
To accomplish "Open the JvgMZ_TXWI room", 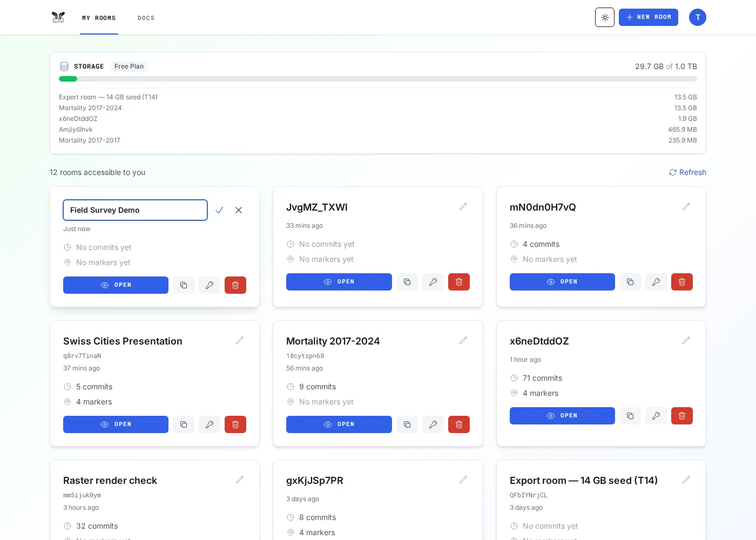I will (x=339, y=282).
